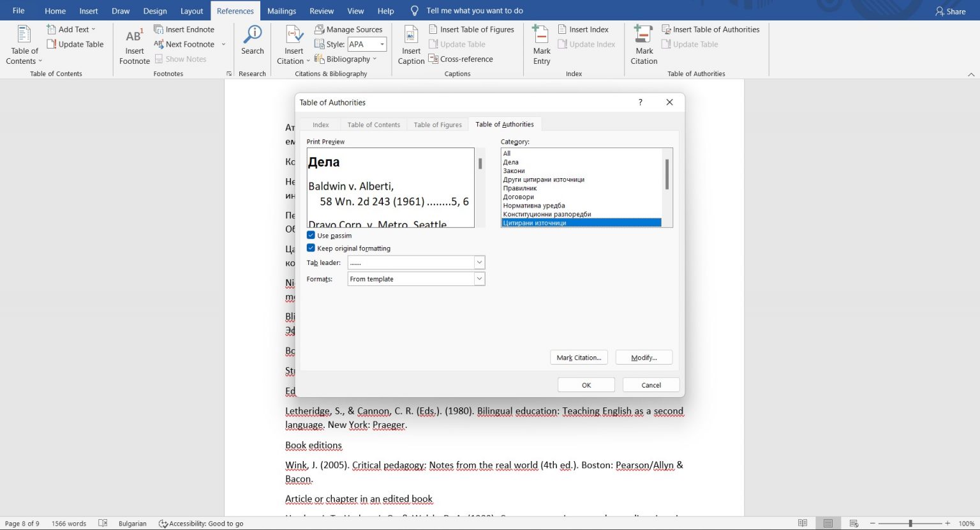Click Insert Index
This screenshot has height=530, width=980.
click(583, 29)
